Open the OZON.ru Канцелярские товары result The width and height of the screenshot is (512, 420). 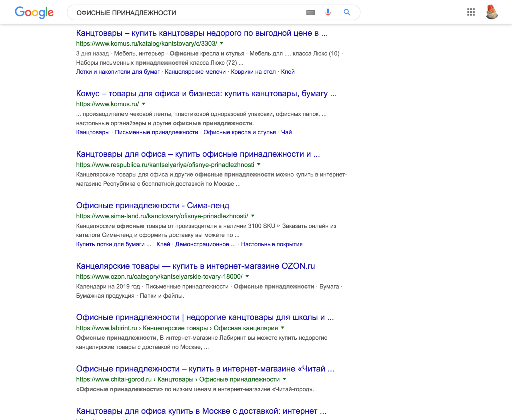tap(195, 266)
